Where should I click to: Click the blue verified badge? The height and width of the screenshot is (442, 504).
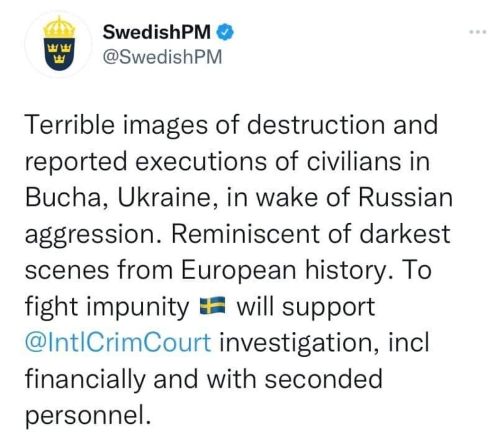click(221, 33)
